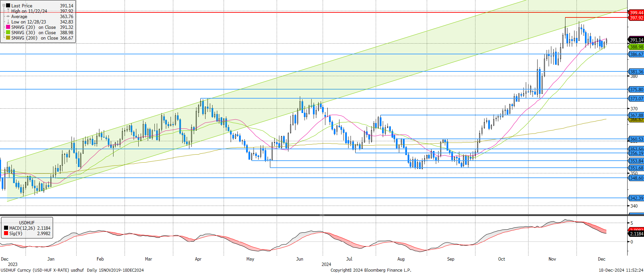644x273 pixels.
Task: Click the 'Jun' month label on time axis
Action: 300,259
